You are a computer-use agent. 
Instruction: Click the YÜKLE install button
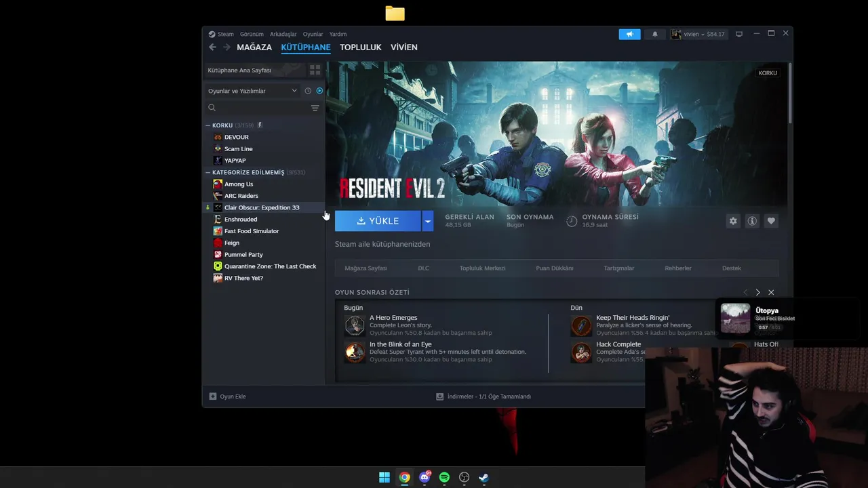coord(378,221)
